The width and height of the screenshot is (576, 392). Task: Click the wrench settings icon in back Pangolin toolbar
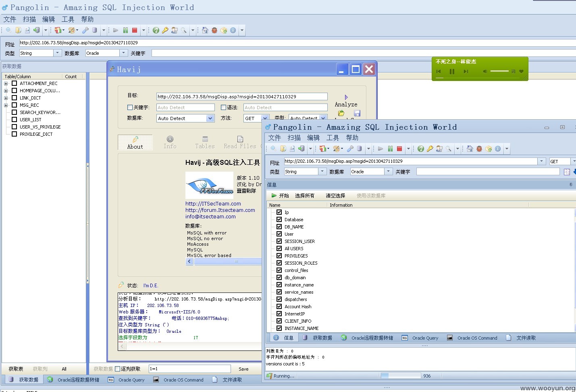point(85,30)
